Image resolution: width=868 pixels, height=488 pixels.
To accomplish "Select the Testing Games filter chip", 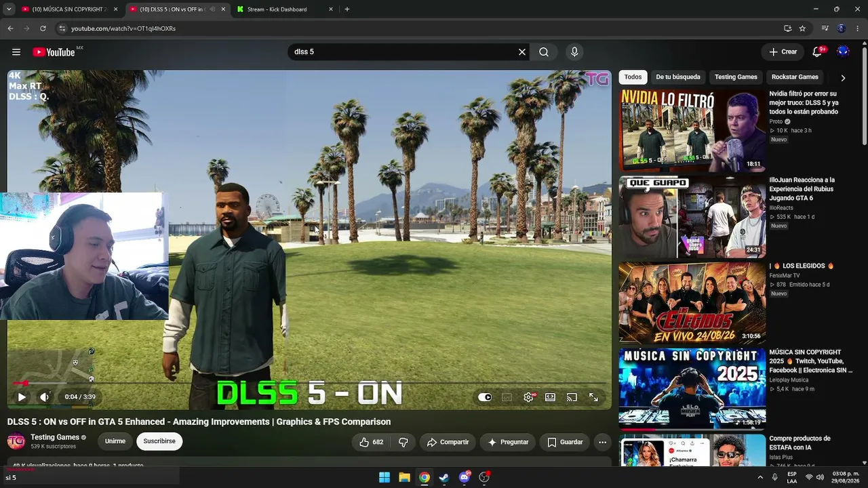I will pyautogui.click(x=736, y=77).
